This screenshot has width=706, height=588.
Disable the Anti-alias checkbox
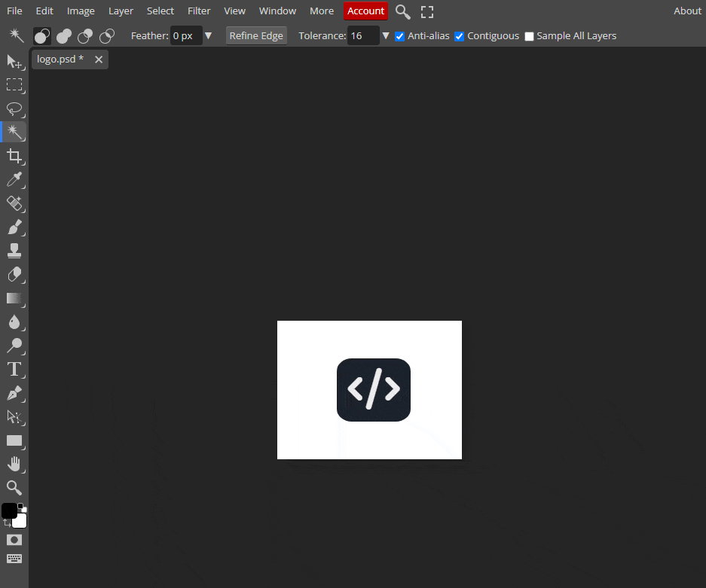400,36
